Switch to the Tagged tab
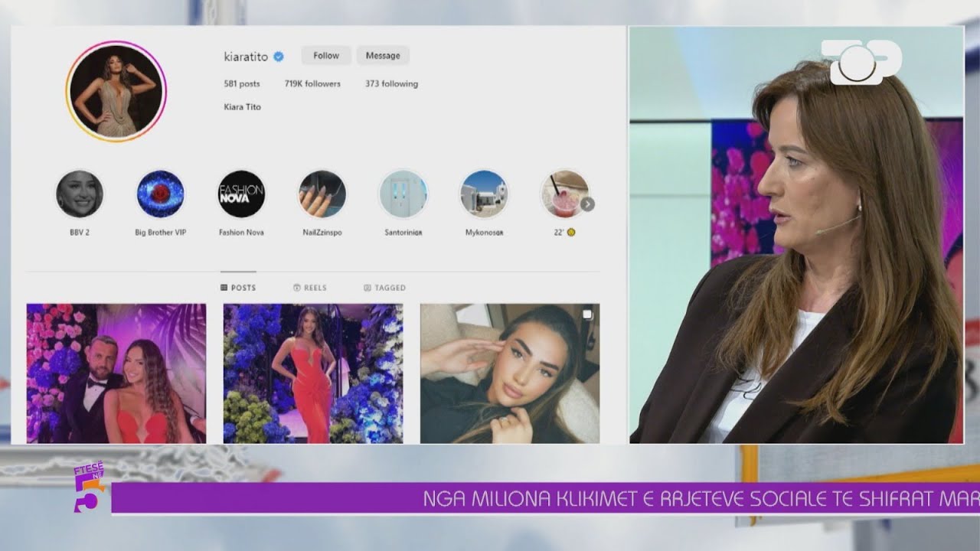Screen dimensions: 980x551 click(384, 288)
